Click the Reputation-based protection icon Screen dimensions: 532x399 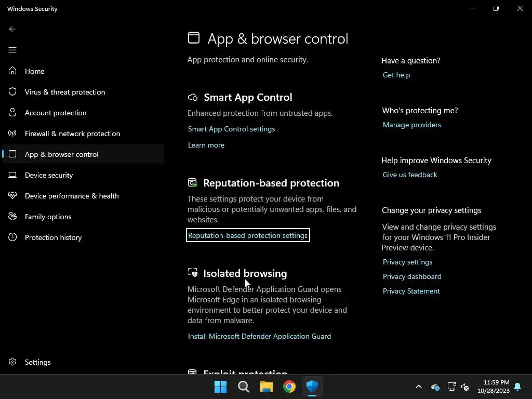193,183
